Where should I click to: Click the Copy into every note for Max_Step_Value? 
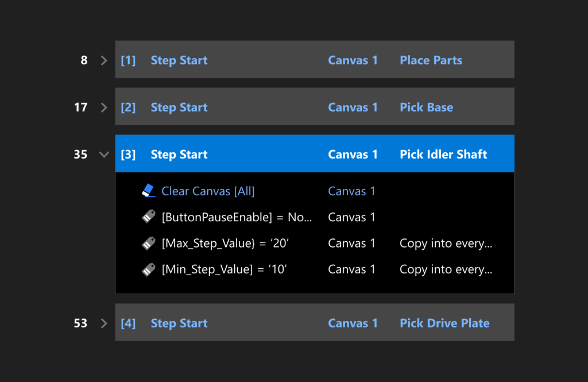coord(446,244)
